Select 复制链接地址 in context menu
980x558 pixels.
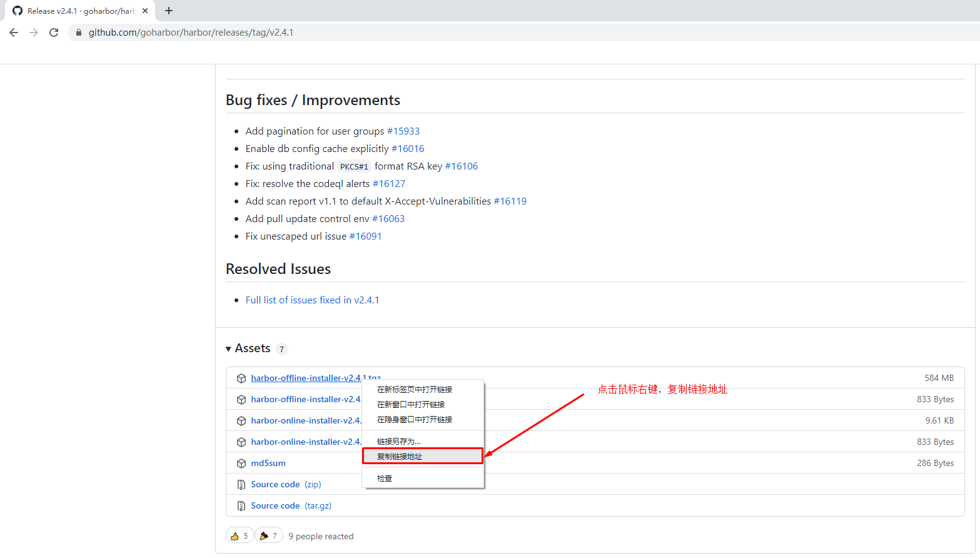(400, 457)
